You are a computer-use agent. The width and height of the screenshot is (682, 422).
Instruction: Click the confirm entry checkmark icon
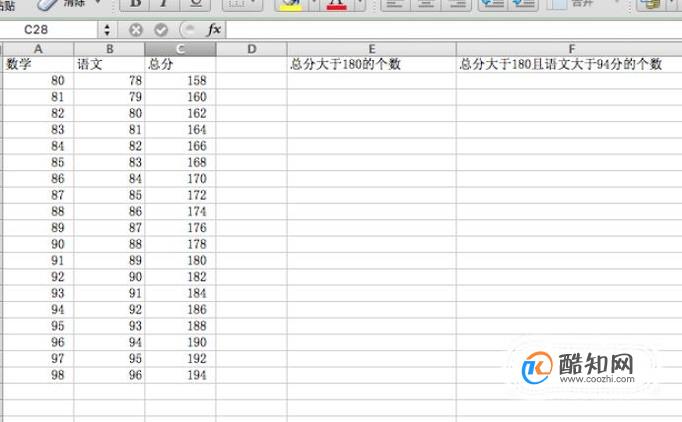[161, 30]
